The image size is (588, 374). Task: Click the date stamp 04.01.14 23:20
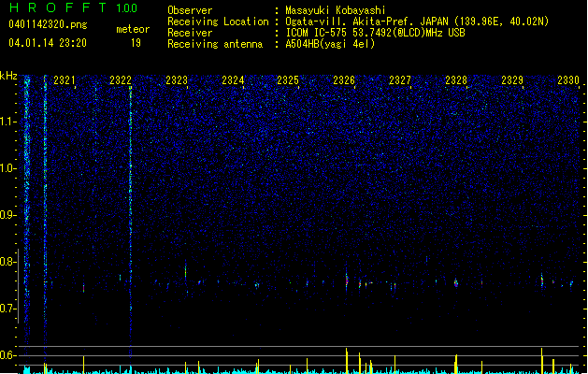48,43
